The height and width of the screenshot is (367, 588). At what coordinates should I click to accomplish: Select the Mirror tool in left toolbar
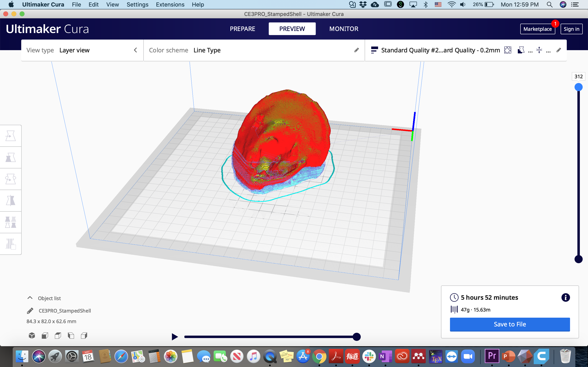click(x=10, y=200)
